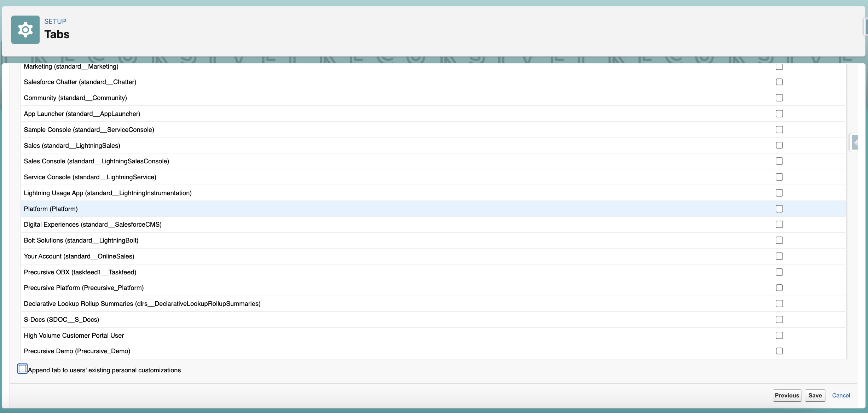Enable the App Launcher tab visibility

pyautogui.click(x=779, y=114)
